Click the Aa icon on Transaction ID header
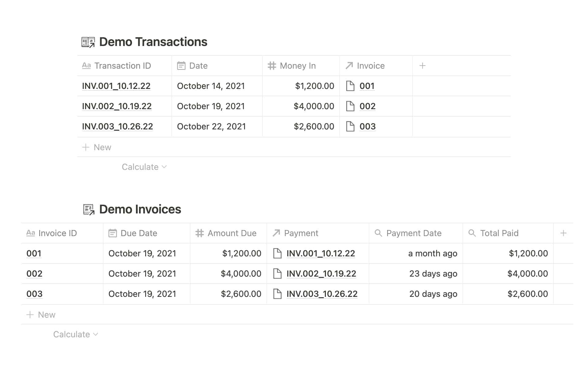Image resolution: width=588 pixels, height=368 pixels. pyautogui.click(x=87, y=65)
